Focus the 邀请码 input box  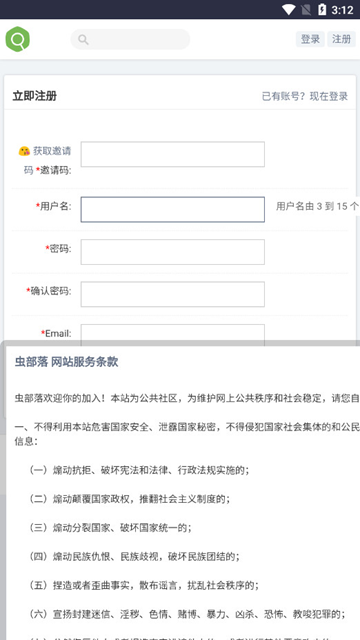tap(173, 154)
